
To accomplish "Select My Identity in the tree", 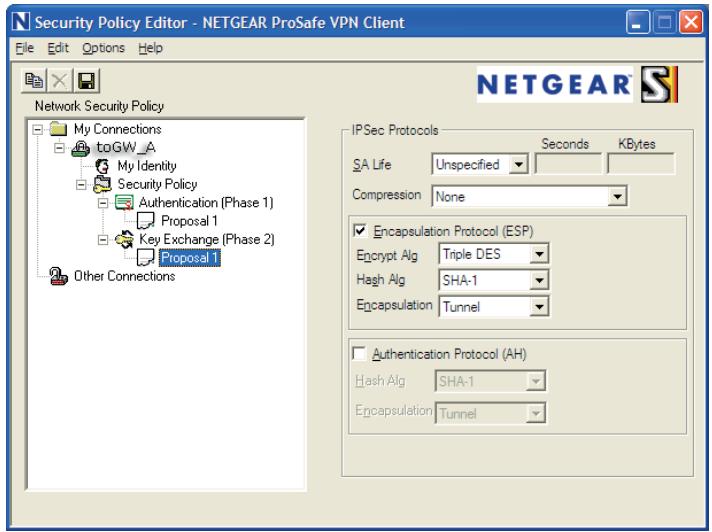I will [x=147, y=166].
